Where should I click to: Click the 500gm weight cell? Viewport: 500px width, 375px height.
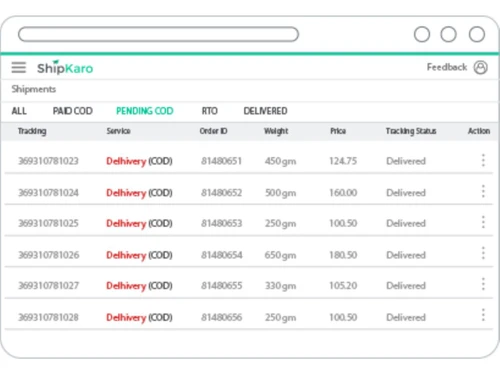(x=280, y=193)
